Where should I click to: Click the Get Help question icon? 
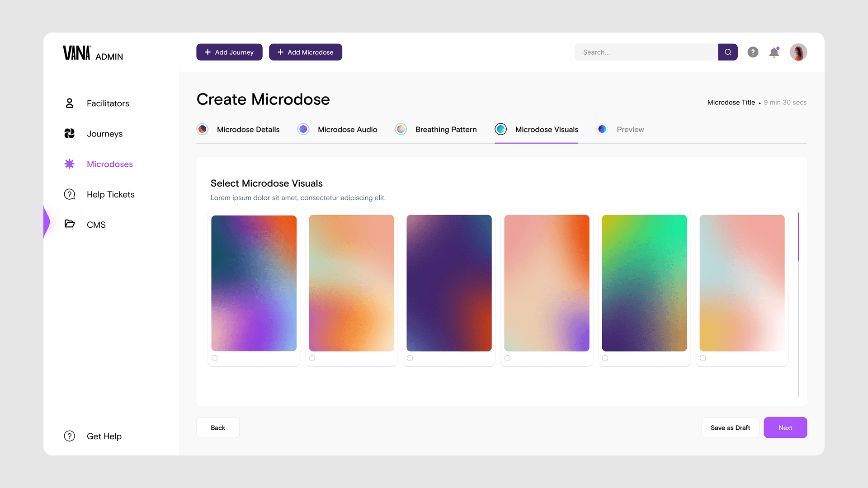coord(69,436)
